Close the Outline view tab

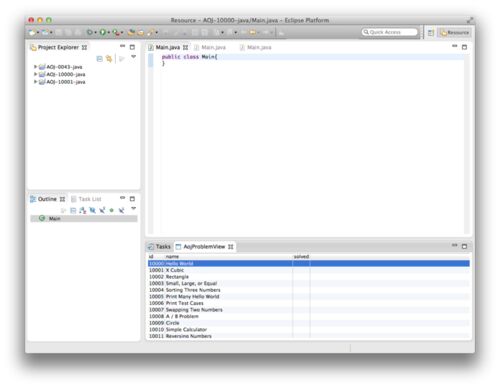pyautogui.click(x=62, y=199)
